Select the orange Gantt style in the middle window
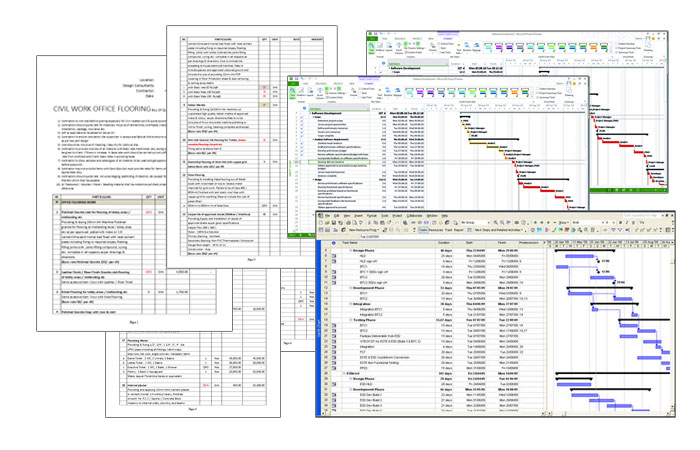The height and width of the screenshot is (450, 700). [x=515, y=92]
